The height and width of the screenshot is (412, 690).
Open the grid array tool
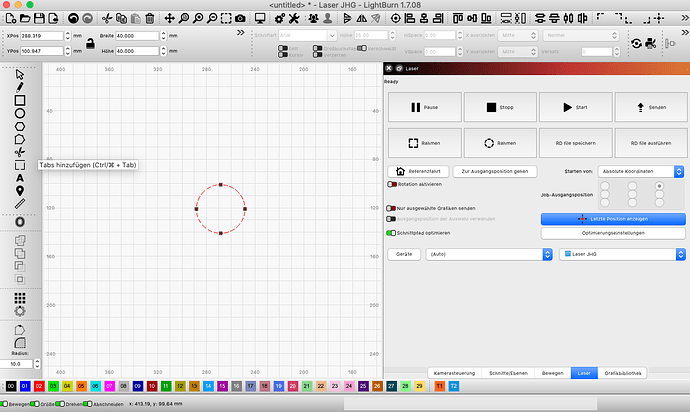coord(20,298)
